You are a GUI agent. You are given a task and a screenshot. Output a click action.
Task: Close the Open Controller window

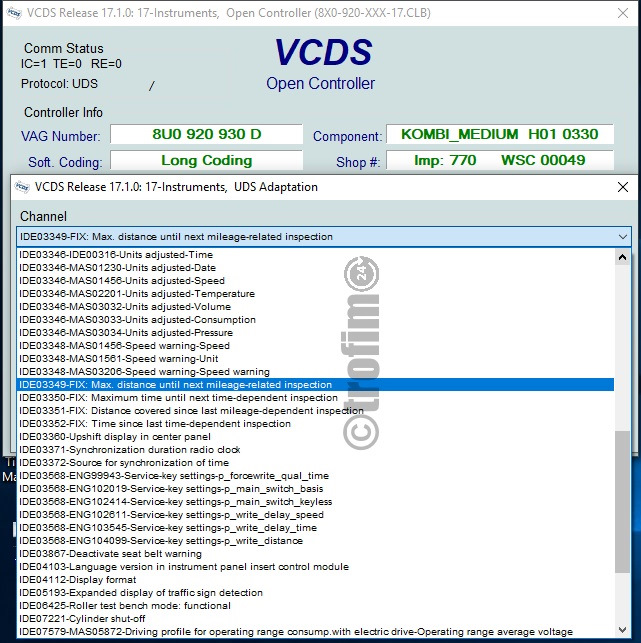point(623,13)
